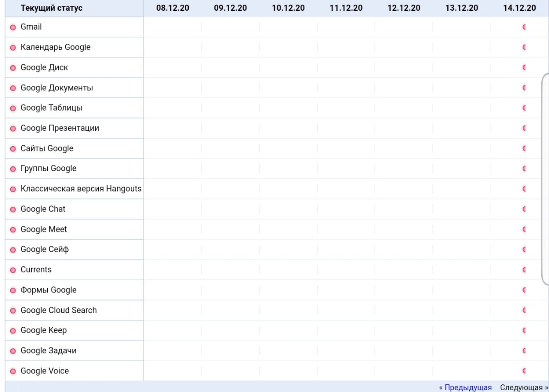The image size is (549, 392).
Task: Click the Следующая » pagination link
Action: (x=524, y=388)
